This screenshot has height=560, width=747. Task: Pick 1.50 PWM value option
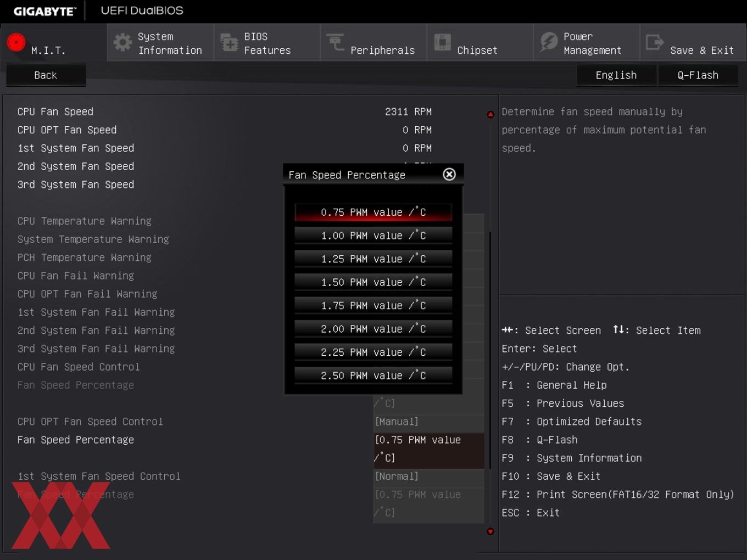tap(374, 282)
